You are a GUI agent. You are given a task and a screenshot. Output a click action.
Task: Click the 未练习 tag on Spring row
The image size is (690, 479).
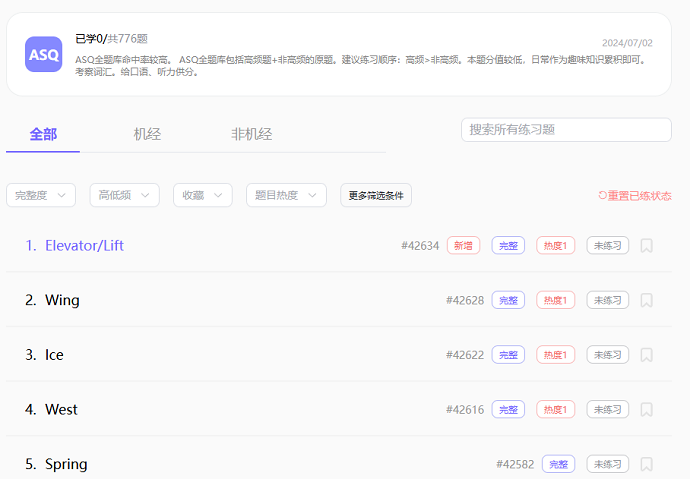[x=607, y=464]
